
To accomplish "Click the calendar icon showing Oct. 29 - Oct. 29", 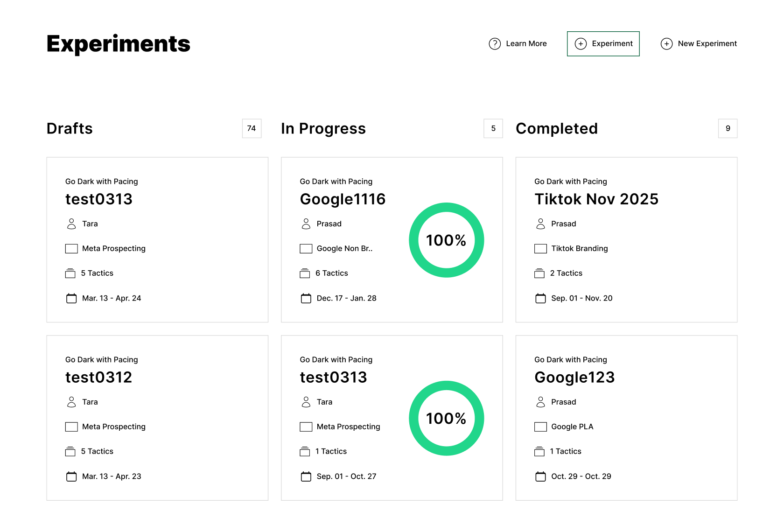I will coord(540,476).
